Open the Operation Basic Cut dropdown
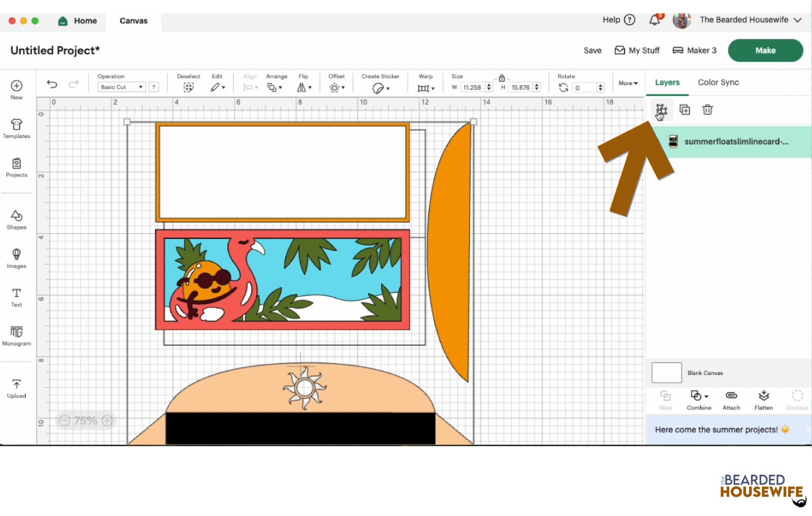This screenshot has height=516, width=812. pos(121,87)
